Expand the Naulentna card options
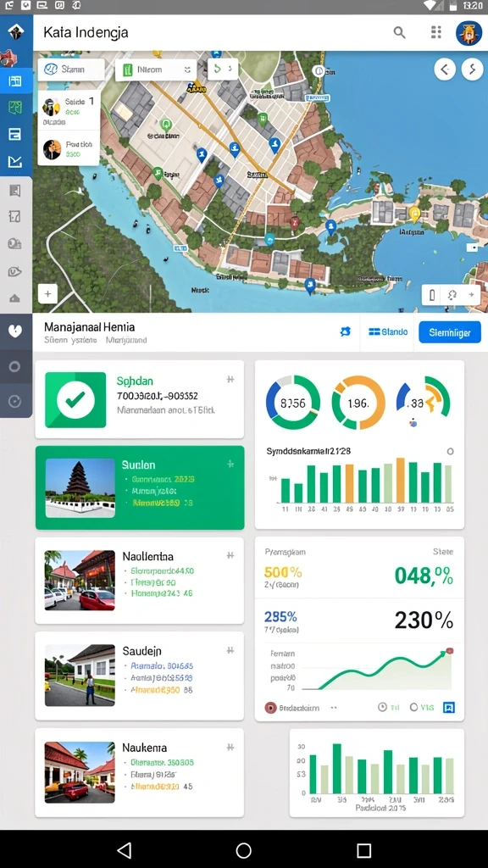Image resolution: width=488 pixels, height=868 pixels. pos(230,555)
